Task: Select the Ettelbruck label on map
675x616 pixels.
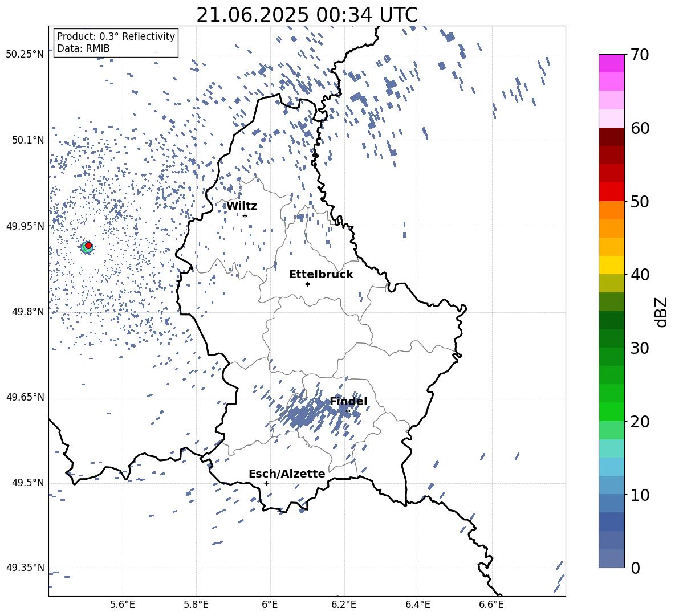Action: tap(321, 275)
